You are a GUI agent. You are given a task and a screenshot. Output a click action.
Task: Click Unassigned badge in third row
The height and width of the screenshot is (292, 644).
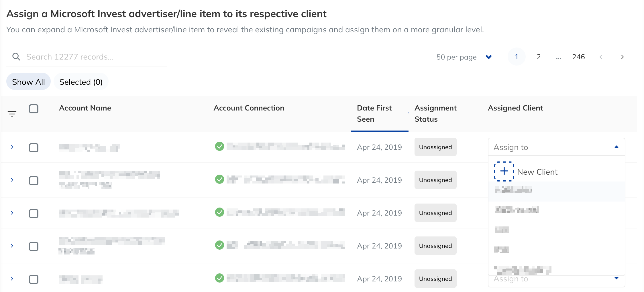tap(435, 213)
